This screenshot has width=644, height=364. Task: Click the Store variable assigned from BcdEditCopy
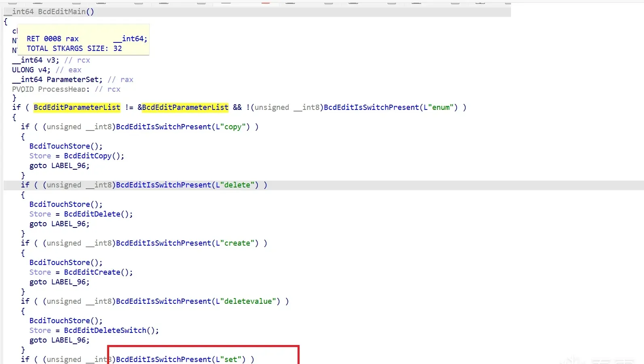click(x=40, y=156)
